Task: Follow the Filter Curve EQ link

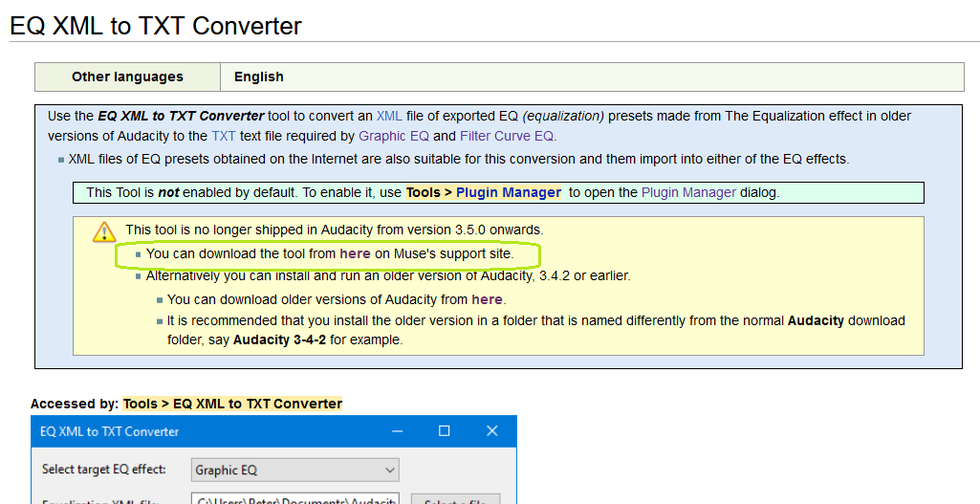Action: pyautogui.click(x=508, y=137)
